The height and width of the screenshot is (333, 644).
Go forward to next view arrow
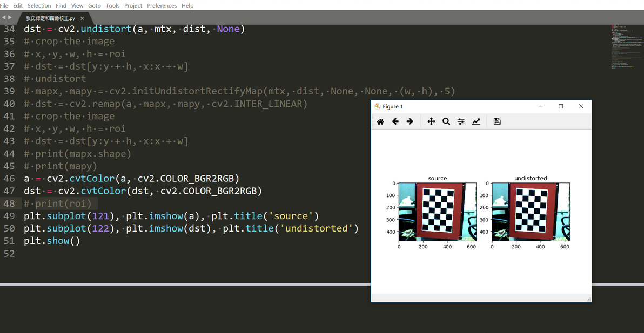tap(410, 121)
